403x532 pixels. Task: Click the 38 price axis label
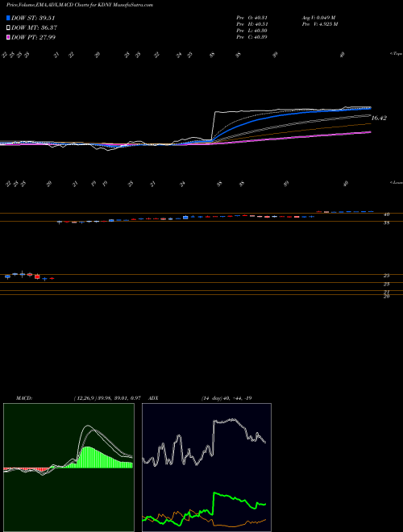coord(386,223)
